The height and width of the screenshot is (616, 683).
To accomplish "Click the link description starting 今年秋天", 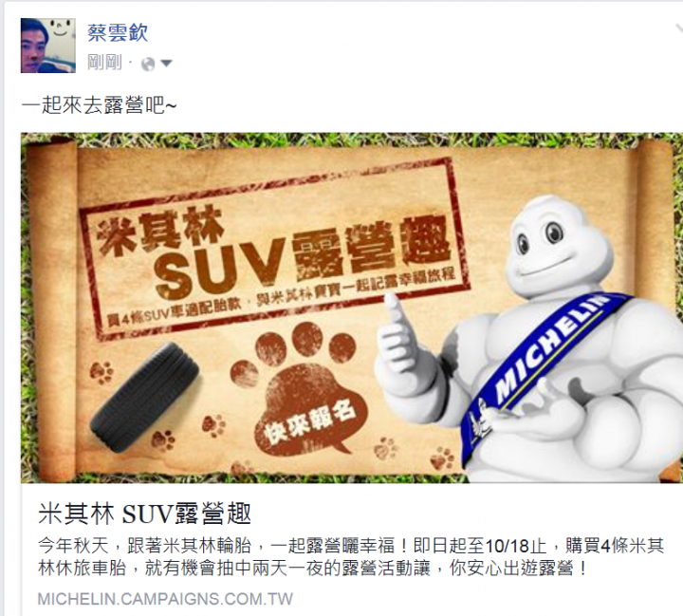I will click(x=351, y=557).
